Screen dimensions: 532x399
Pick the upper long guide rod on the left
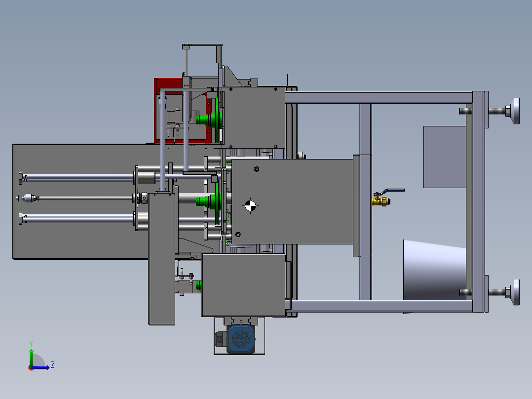tap(78, 178)
